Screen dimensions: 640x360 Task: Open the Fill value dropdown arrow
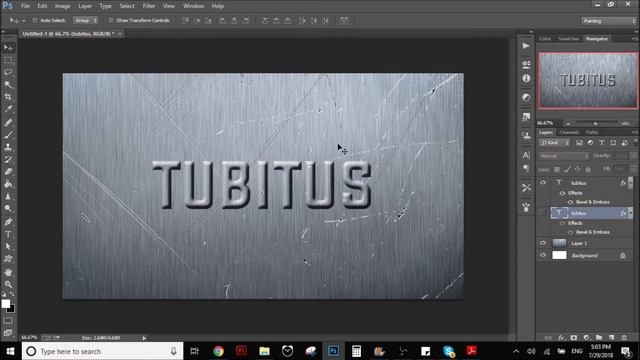[x=633, y=169]
